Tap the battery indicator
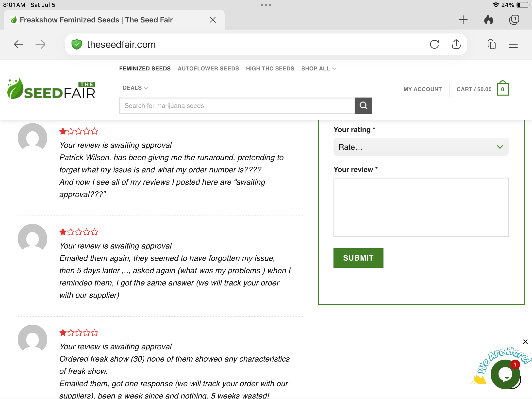 click(x=523, y=5)
